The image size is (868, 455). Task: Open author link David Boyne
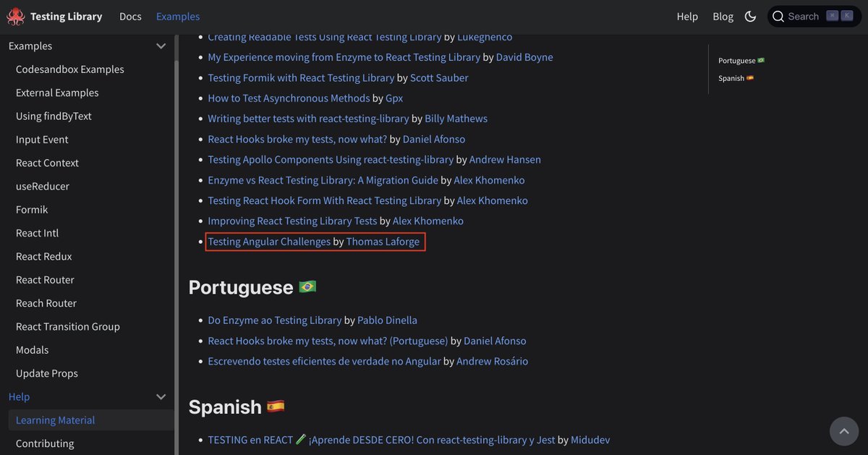pos(524,57)
